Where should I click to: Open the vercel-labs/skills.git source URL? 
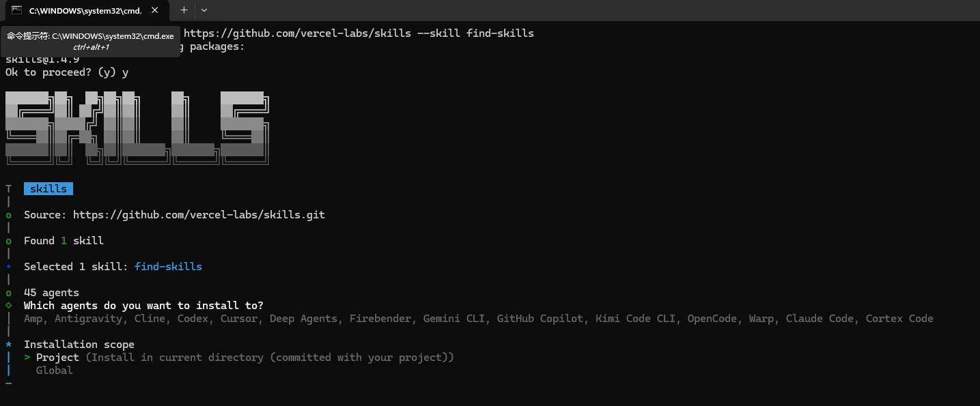(x=199, y=215)
